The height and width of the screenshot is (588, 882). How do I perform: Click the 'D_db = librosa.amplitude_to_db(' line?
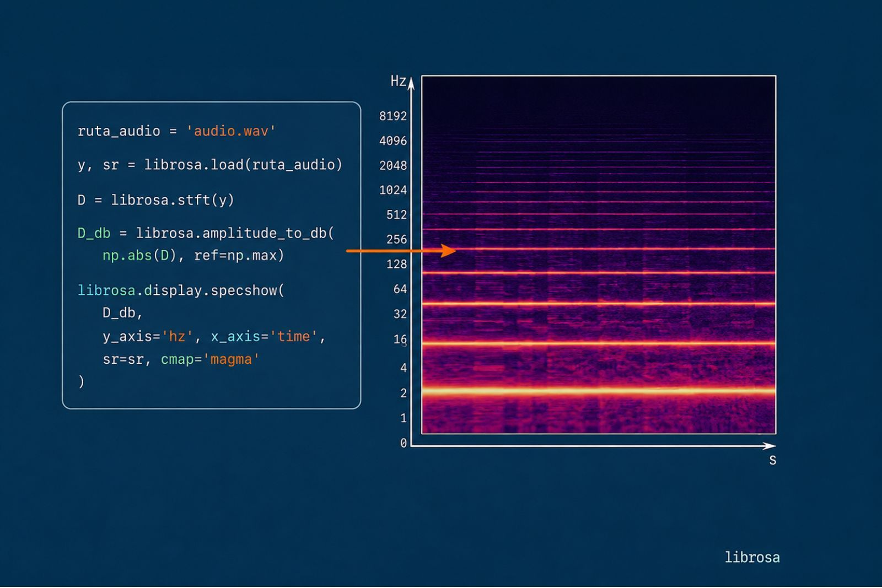[206, 233]
